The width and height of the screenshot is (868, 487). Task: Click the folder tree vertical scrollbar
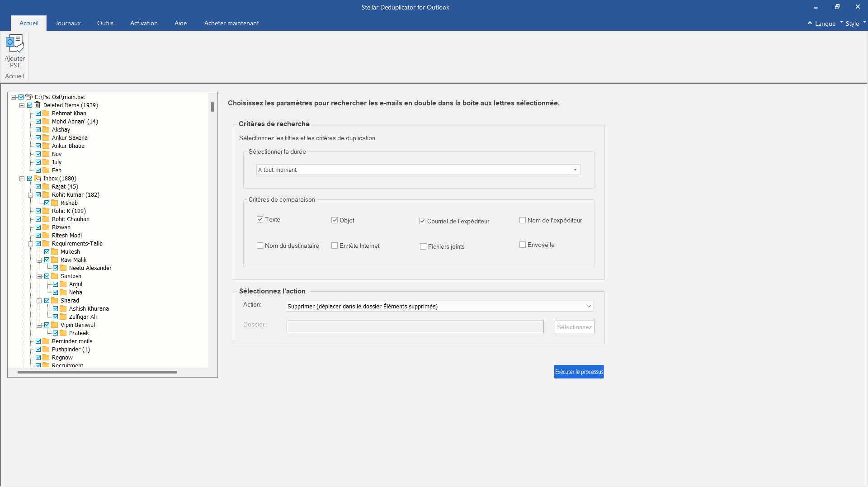[212, 107]
